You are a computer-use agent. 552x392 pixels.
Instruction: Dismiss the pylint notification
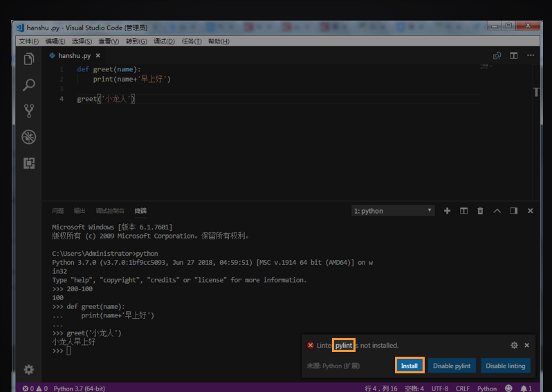tap(526, 345)
